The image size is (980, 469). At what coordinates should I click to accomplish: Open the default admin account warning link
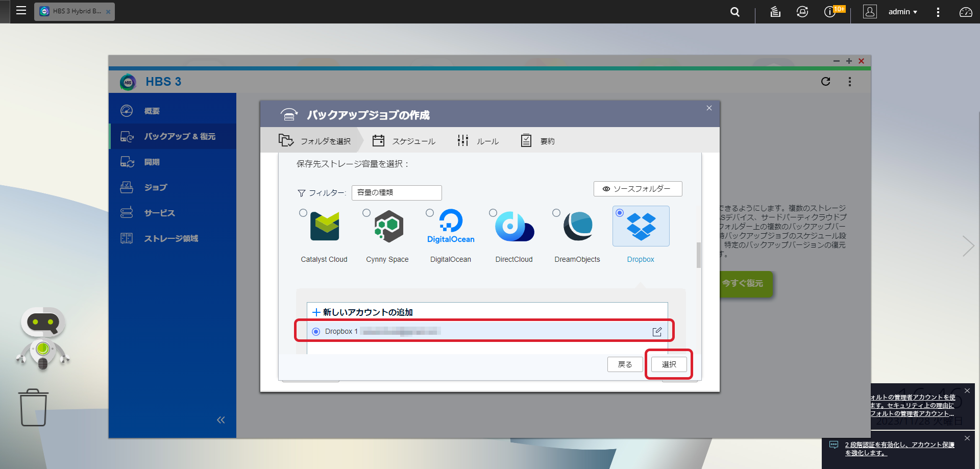913,405
